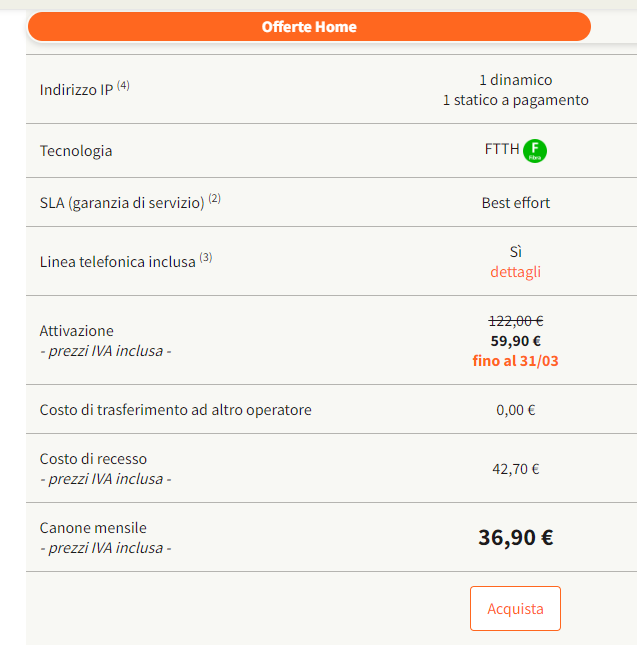637x653 pixels.
Task: Click the struck-through 122,00 € price
Action: pos(515,321)
